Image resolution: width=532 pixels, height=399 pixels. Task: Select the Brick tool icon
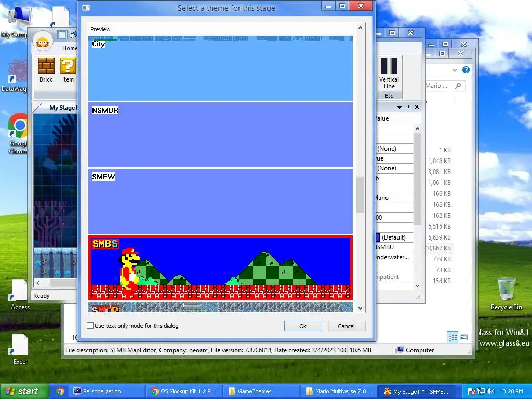(x=46, y=66)
